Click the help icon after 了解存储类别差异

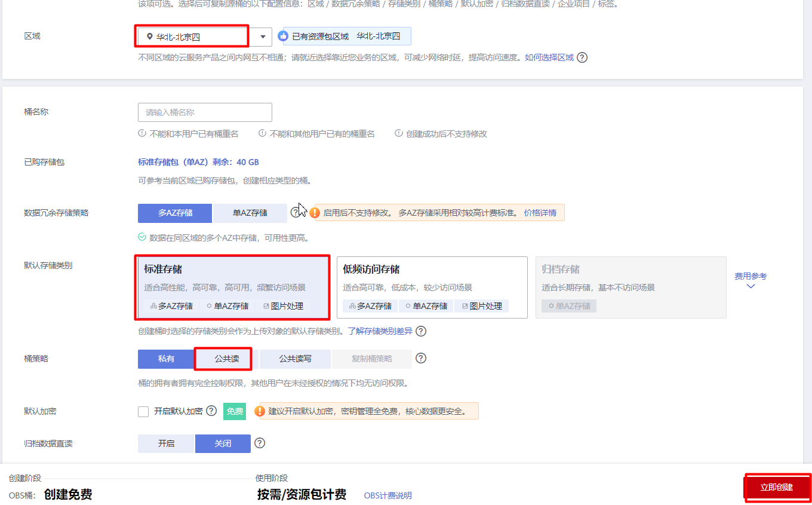pyautogui.click(x=421, y=331)
